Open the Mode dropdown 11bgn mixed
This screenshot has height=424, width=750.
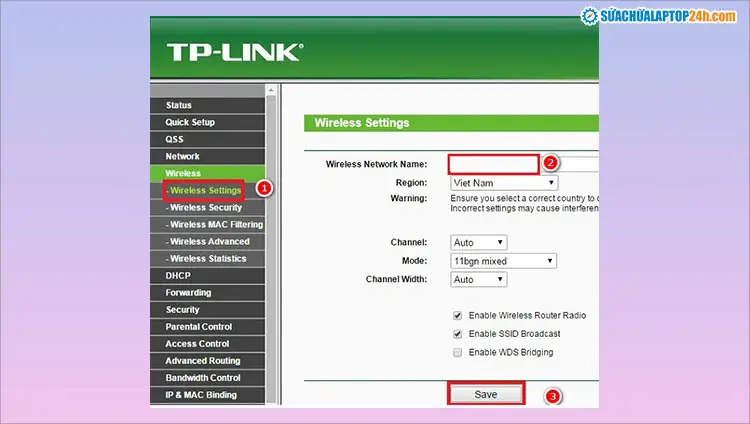pyautogui.click(x=503, y=261)
